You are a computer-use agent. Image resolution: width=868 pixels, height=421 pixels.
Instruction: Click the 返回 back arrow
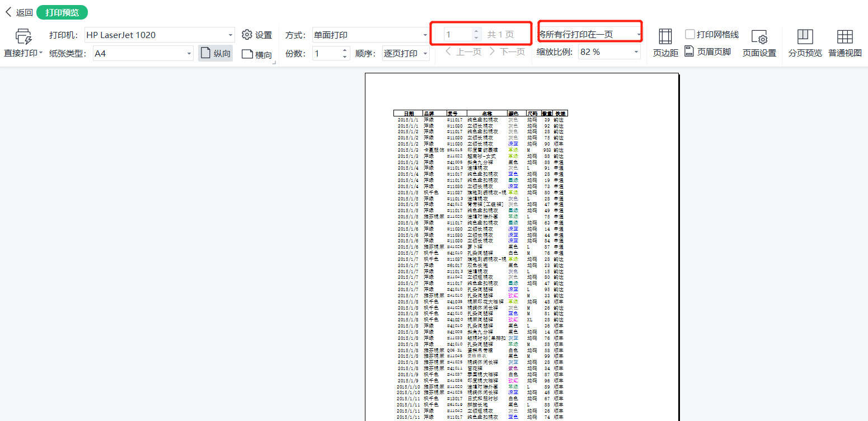(8, 12)
